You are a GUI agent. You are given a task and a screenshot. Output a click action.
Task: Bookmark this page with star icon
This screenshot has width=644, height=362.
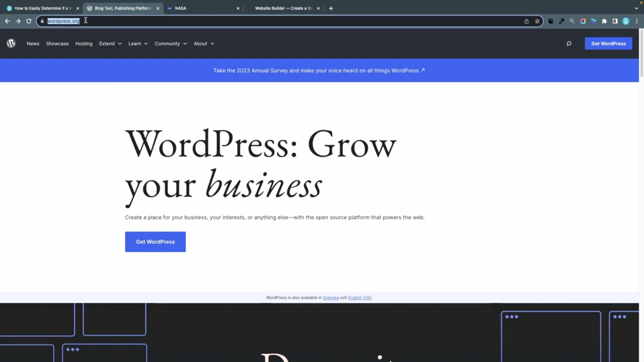537,21
